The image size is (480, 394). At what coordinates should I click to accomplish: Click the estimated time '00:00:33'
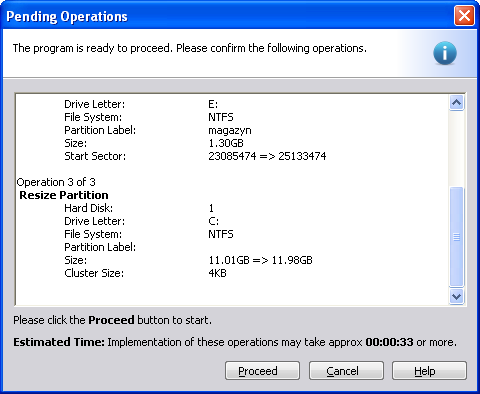pos(389,342)
